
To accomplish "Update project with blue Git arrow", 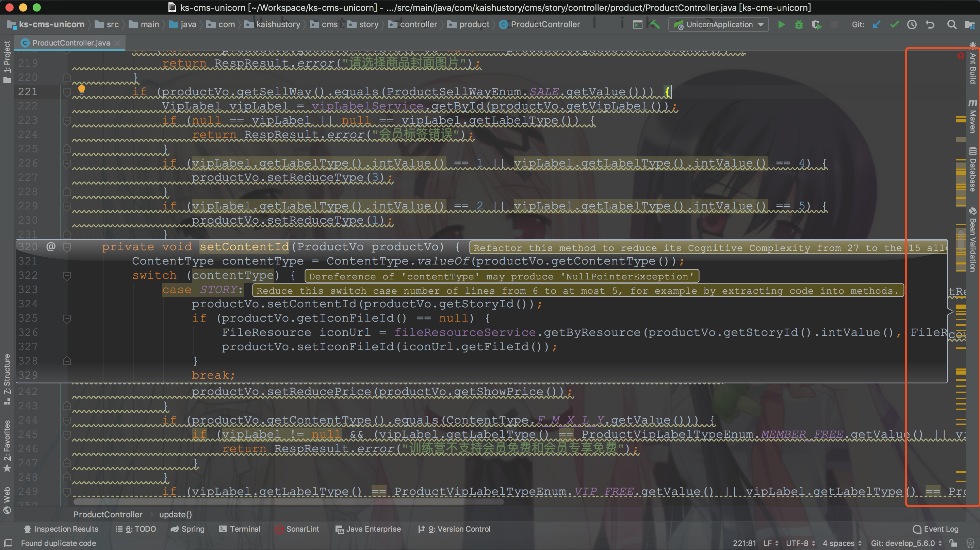I will coord(877,25).
